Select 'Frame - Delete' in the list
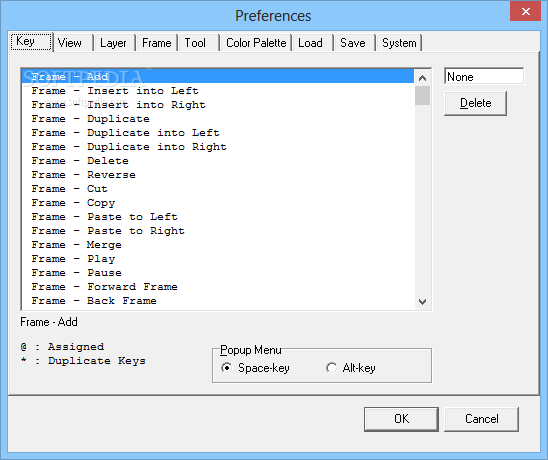 [218, 161]
